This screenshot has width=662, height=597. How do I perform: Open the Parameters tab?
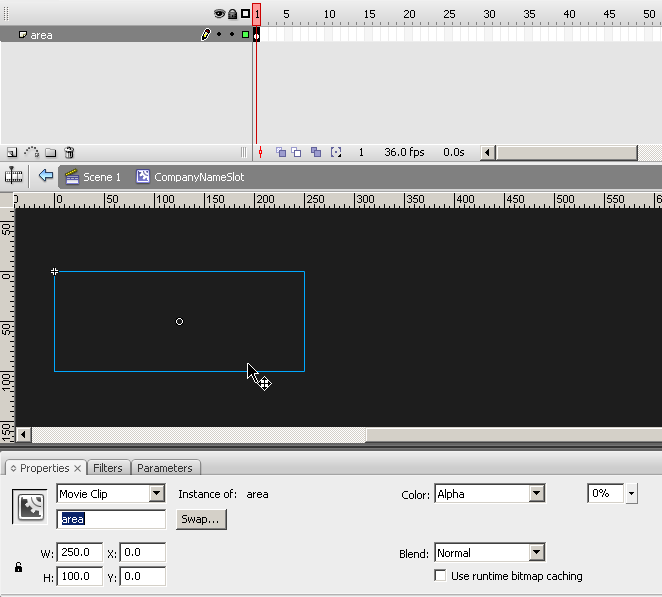(x=165, y=468)
